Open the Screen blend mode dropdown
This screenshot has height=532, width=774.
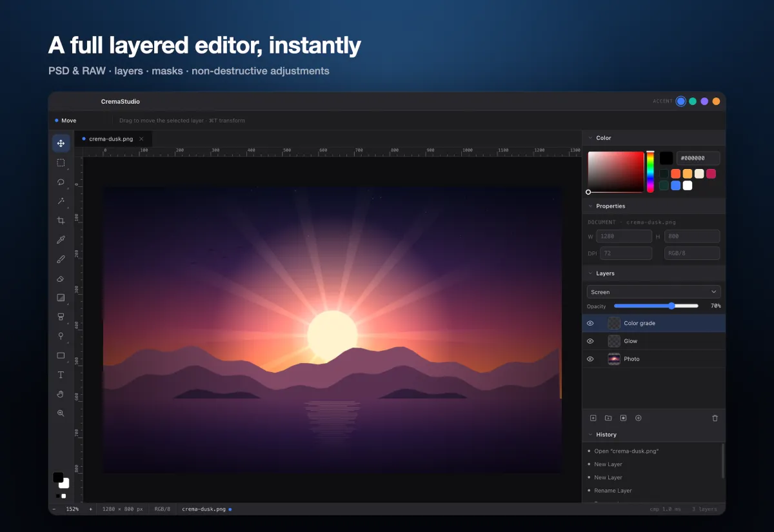coord(653,292)
